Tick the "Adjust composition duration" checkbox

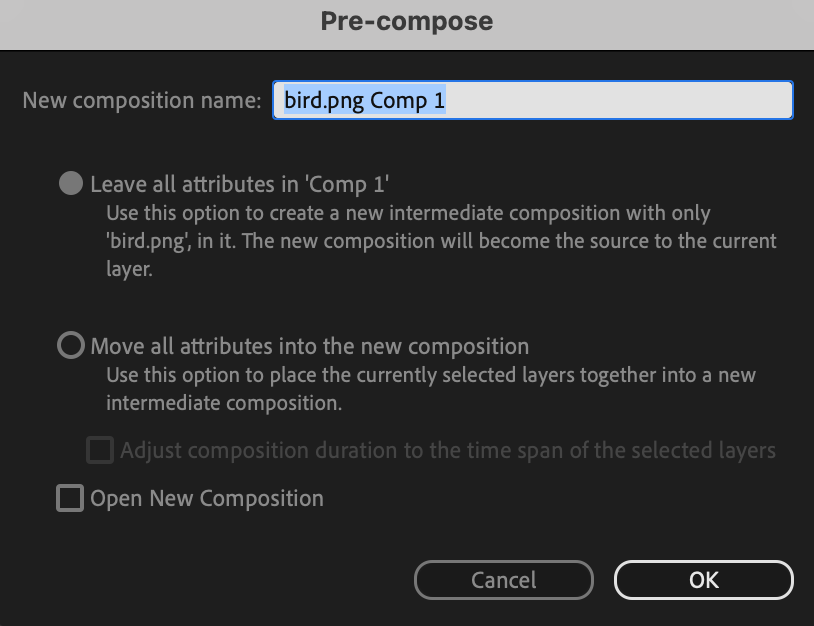pyautogui.click(x=100, y=450)
